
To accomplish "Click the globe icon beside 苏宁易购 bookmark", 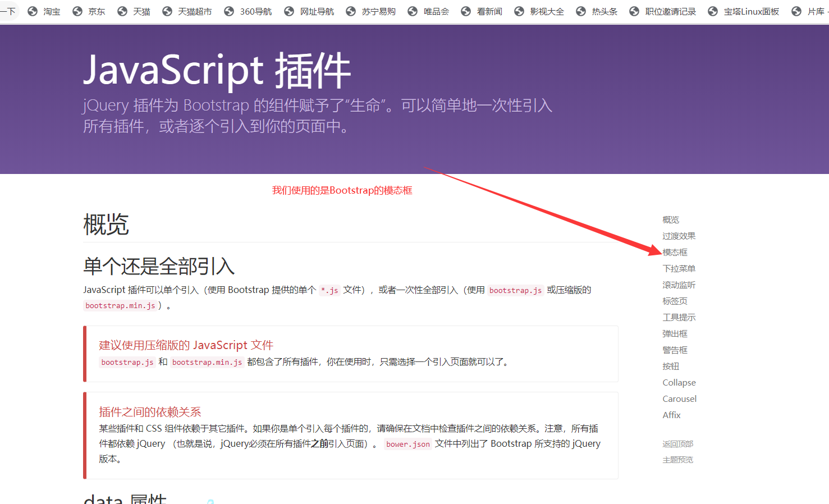I will [x=351, y=11].
